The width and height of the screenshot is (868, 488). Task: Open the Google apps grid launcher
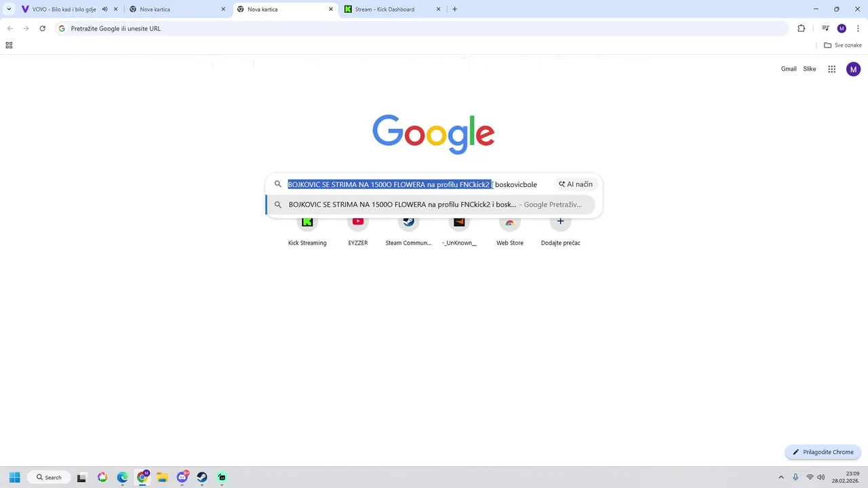(831, 69)
